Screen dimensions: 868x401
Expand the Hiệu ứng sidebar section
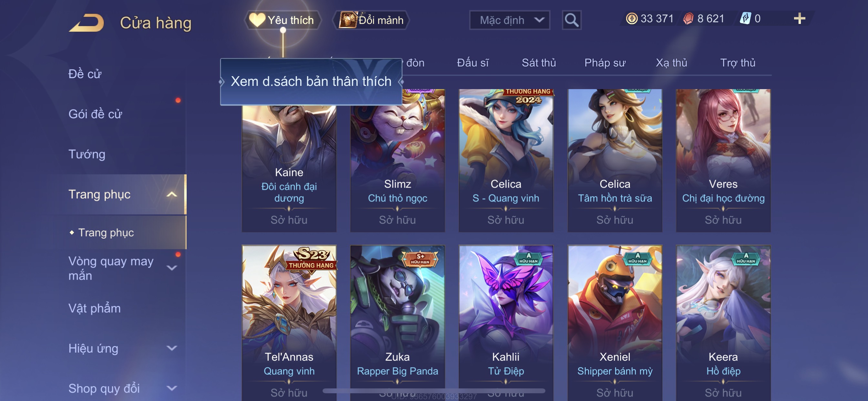[x=172, y=348]
